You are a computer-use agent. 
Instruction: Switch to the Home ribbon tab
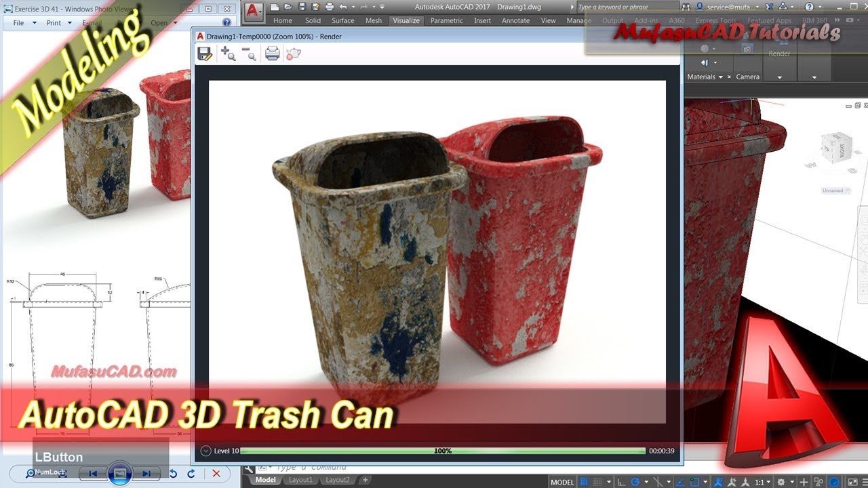point(283,20)
